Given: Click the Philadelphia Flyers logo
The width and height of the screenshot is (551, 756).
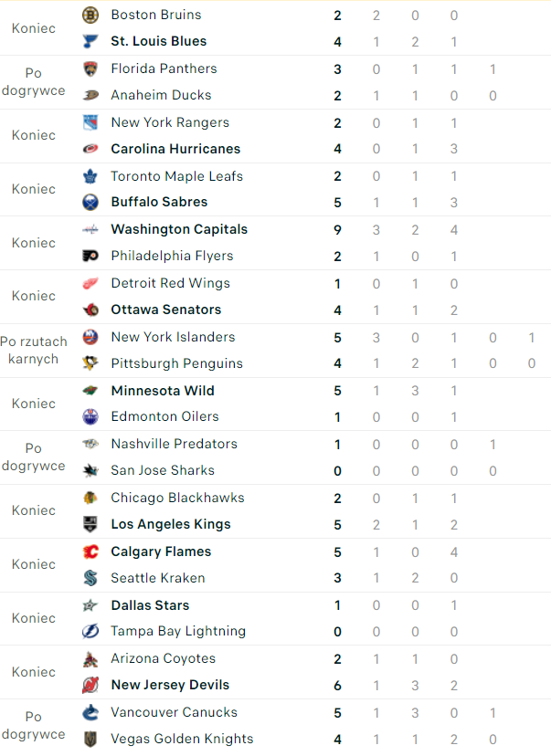Looking at the screenshot, I should click(90, 256).
